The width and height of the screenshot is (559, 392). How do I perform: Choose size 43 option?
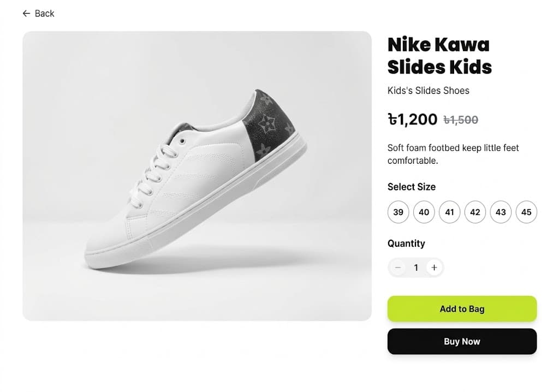501,212
